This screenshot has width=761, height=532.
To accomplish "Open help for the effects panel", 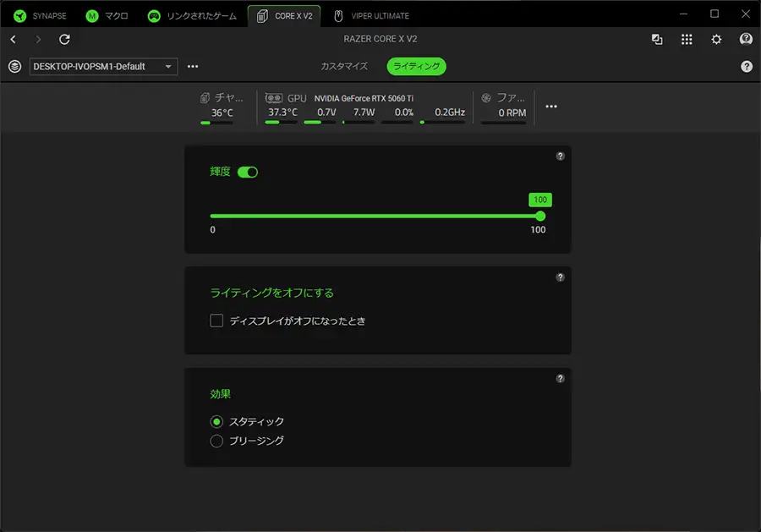I will click(560, 379).
